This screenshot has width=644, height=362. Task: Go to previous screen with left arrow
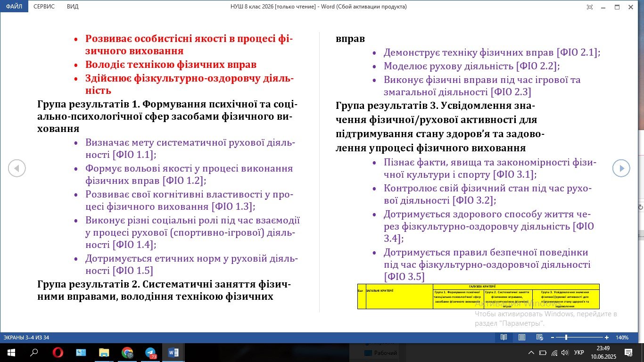[17, 168]
